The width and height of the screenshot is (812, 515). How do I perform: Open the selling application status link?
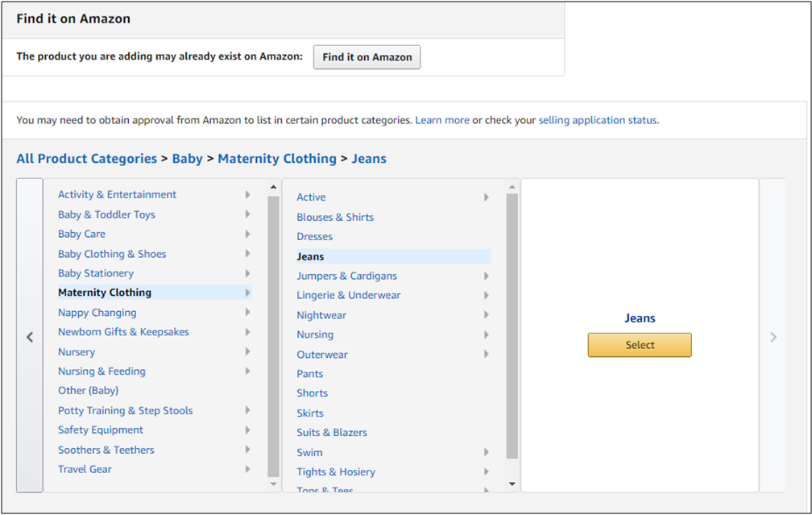tap(597, 120)
